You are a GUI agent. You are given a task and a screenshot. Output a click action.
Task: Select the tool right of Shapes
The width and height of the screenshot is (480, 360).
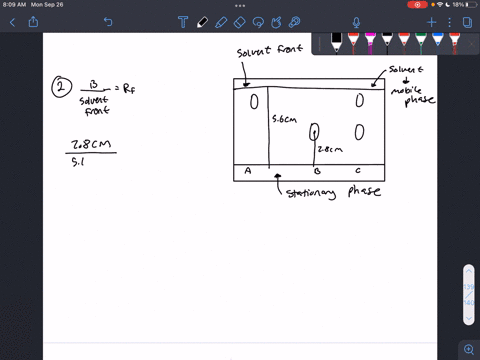[294, 22]
